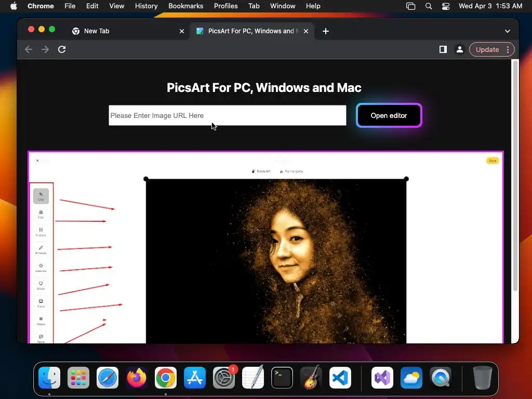
Task: Click the X close icon in editor preview
Action: pyautogui.click(x=37, y=161)
